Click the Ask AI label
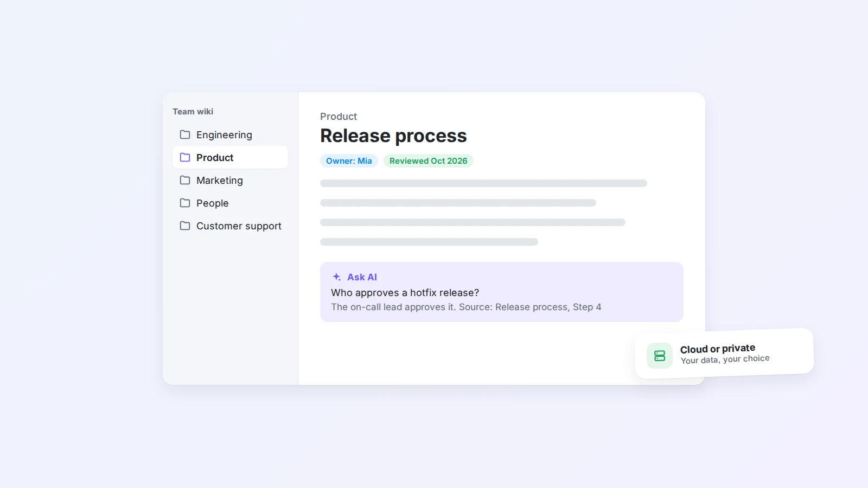 [x=362, y=277]
